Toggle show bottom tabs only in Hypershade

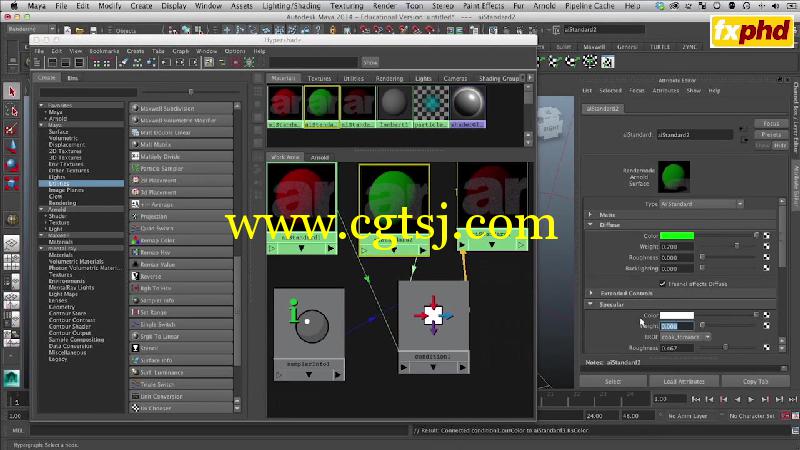pos(65,62)
